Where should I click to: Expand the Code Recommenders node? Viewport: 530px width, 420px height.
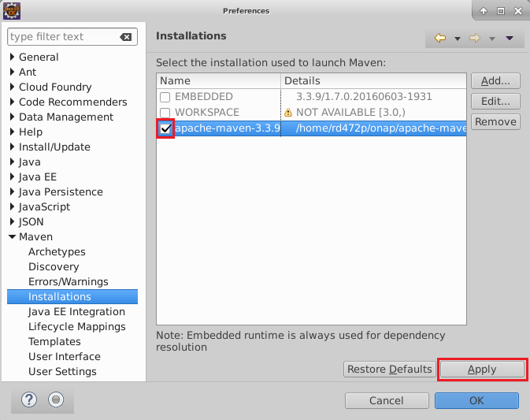pos(12,102)
